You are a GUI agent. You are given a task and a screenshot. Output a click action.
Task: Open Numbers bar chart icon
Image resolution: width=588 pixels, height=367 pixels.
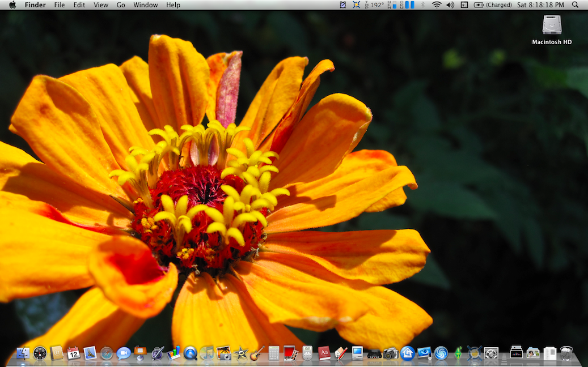(174, 353)
